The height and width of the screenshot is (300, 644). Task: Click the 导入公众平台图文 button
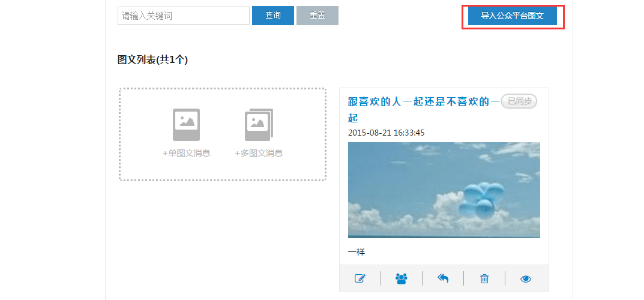pos(513,16)
